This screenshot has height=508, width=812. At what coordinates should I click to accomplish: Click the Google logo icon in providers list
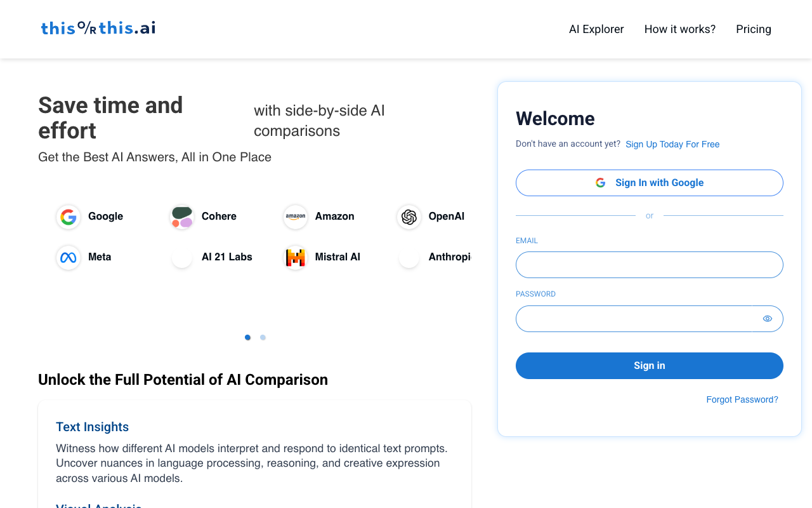69,217
